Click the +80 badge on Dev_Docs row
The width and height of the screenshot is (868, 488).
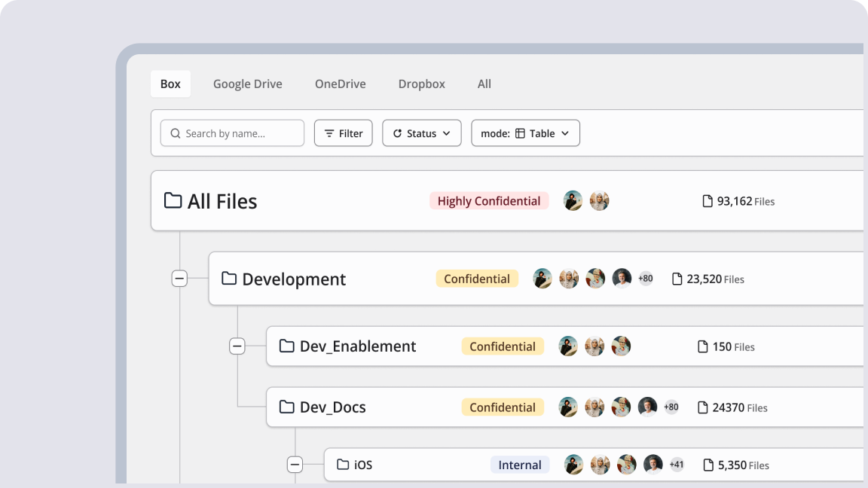[x=671, y=407]
